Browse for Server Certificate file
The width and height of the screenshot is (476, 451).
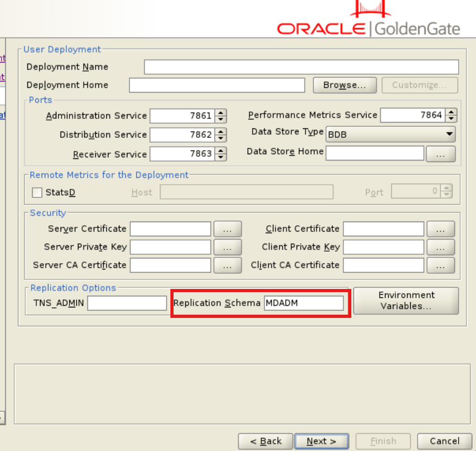[x=227, y=228]
